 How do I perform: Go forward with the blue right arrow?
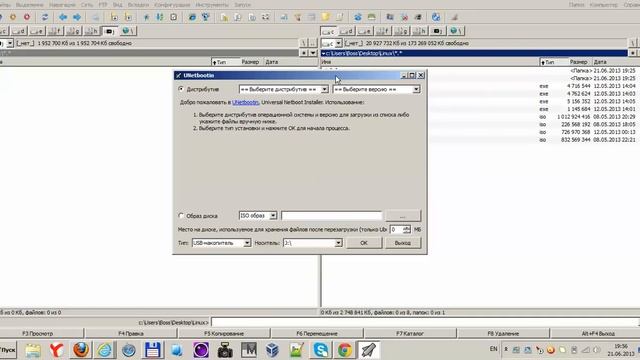pyautogui.click(x=77, y=17)
